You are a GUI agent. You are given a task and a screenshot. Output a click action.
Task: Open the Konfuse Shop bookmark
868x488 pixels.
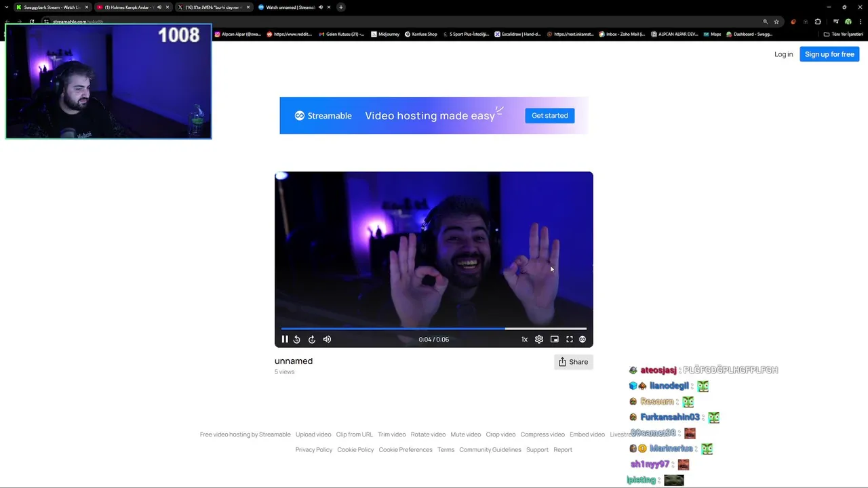point(421,34)
